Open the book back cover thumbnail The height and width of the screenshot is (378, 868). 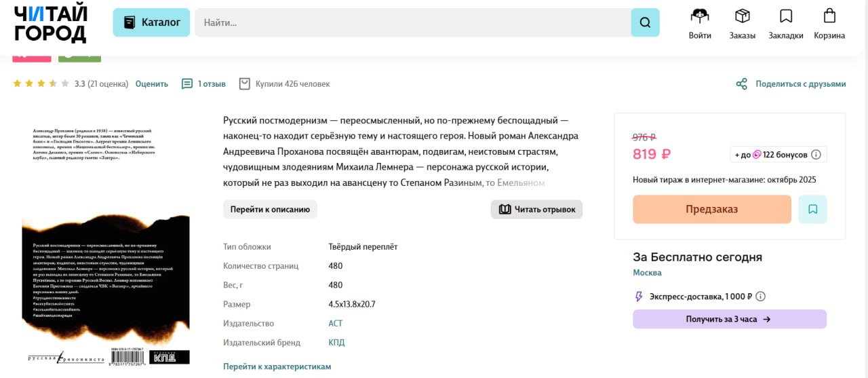point(106,244)
